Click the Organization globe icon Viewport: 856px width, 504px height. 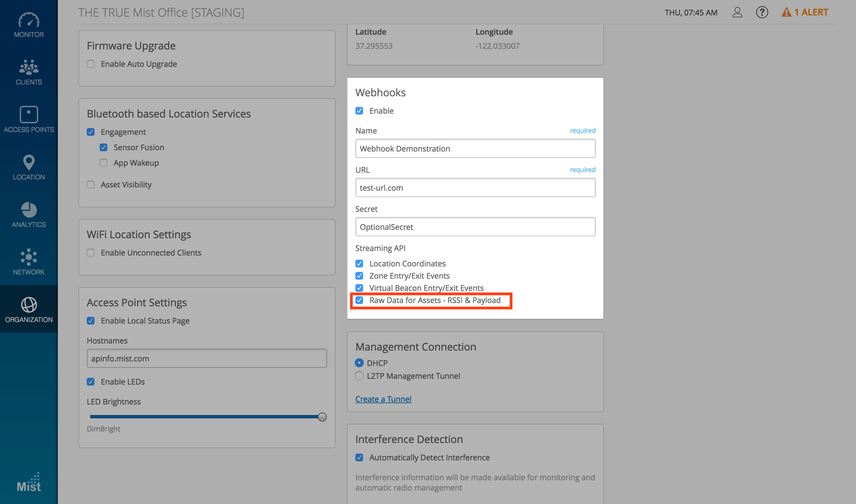pyautogui.click(x=29, y=304)
